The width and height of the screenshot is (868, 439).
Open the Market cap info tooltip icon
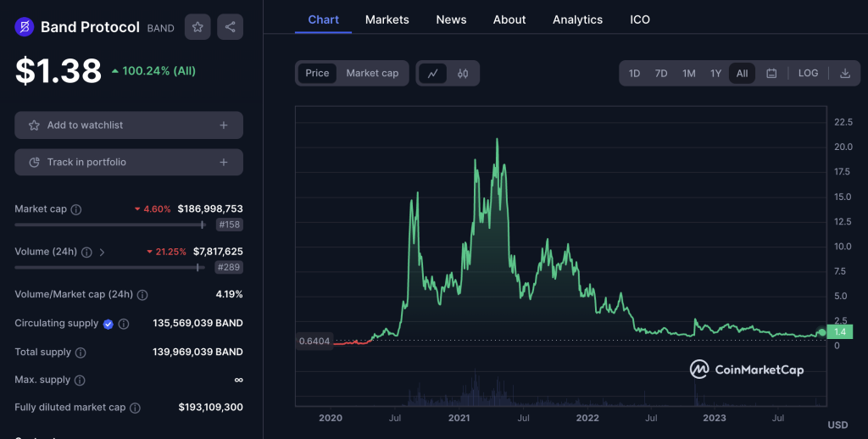[76, 209]
